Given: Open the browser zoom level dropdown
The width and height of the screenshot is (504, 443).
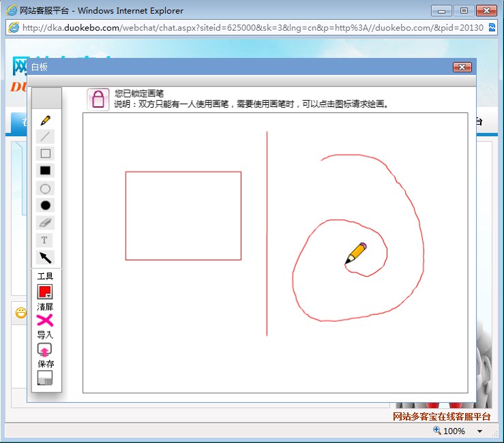Looking at the screenshot, I should (479, 431).
